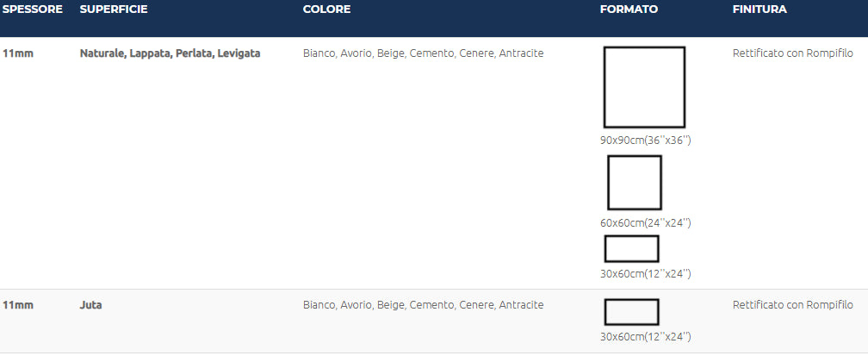Click the FORMATO column header
The image size is (868, 362).
(629, 9)
